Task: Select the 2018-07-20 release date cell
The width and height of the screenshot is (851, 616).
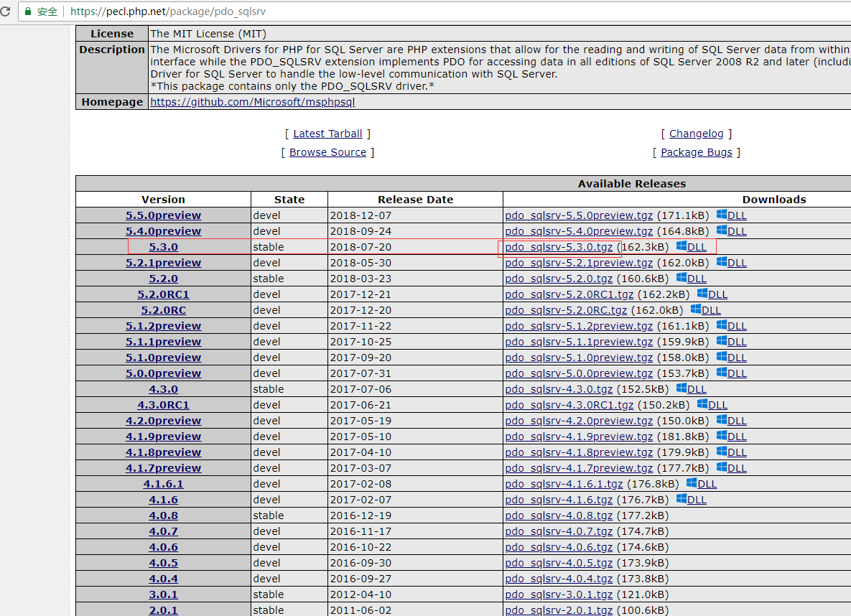Action: pos(415,246)
